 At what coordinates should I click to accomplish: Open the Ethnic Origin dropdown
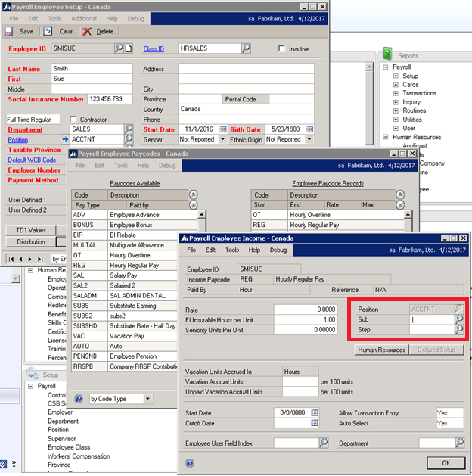[309, 139]
